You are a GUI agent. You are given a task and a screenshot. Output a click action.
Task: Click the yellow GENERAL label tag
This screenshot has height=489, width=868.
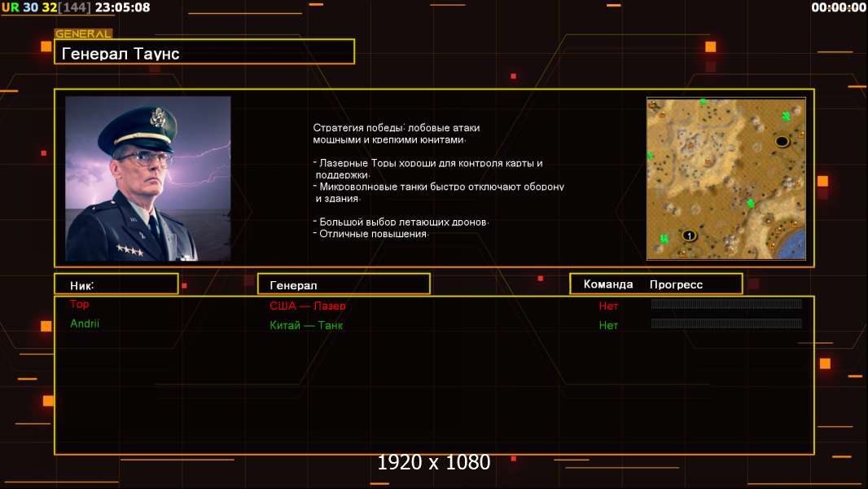(x=84, y=33)
